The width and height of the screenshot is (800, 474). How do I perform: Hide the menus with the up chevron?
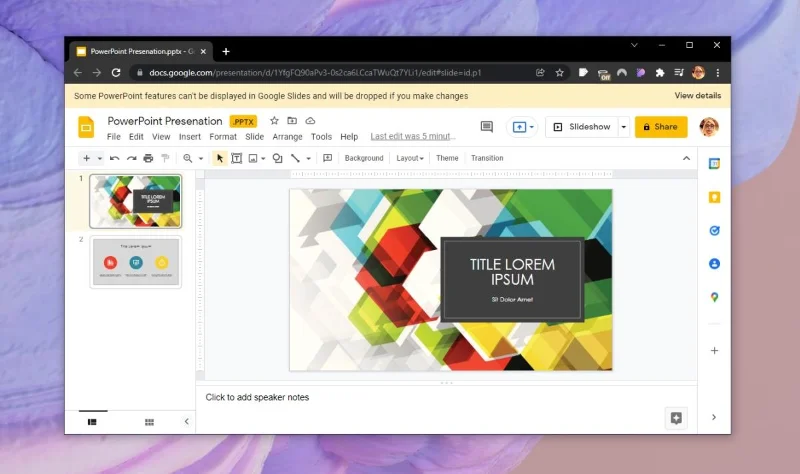coord(686,158)
